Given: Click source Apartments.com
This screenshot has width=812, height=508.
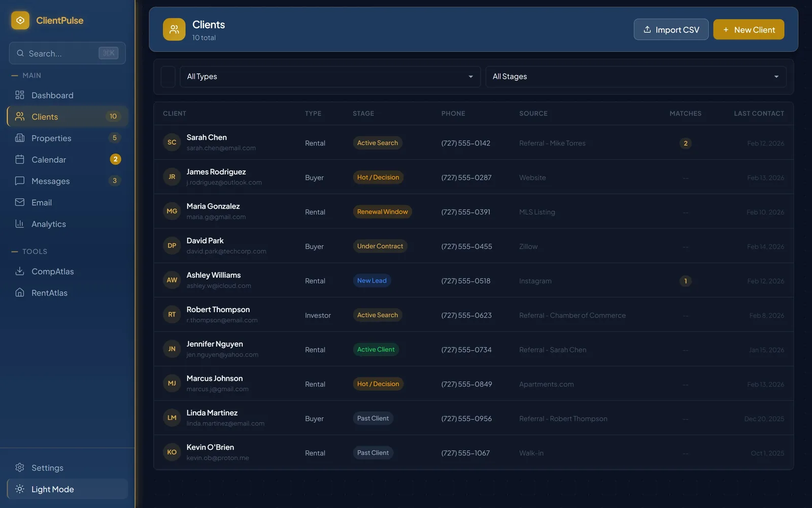Looking at the screenshot, I should (x=546, y=384).
